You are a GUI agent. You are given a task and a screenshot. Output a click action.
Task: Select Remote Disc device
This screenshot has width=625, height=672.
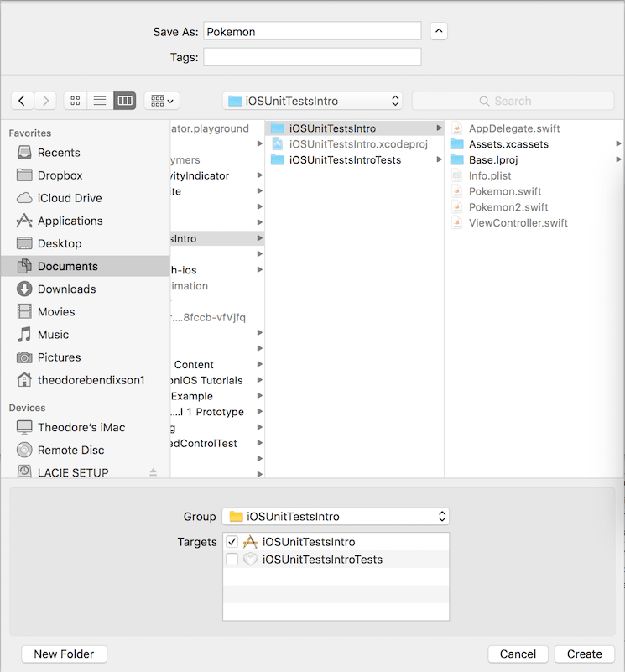[85, 450]
